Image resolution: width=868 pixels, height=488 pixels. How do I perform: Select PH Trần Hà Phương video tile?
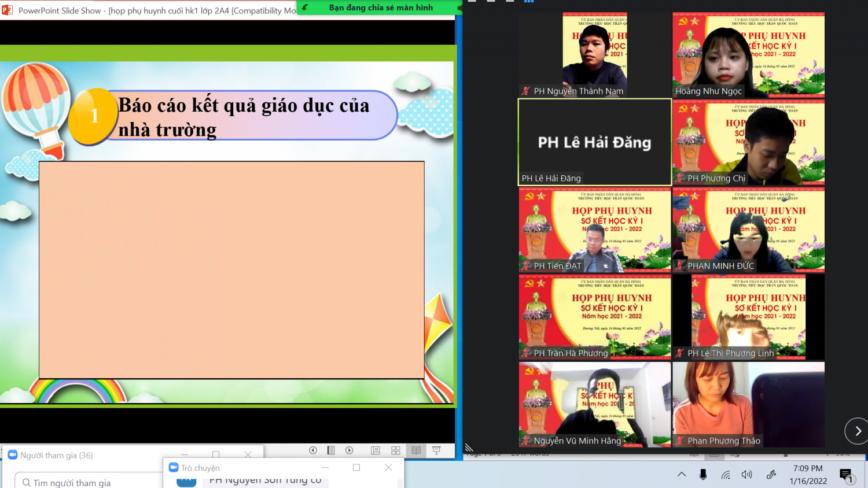click(x=595, y=317)
